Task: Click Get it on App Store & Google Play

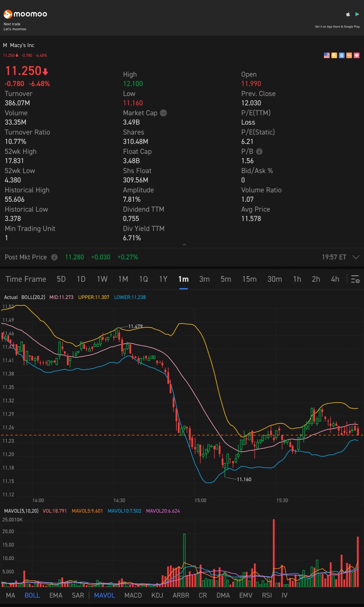Action: click(x=337, y=27)
